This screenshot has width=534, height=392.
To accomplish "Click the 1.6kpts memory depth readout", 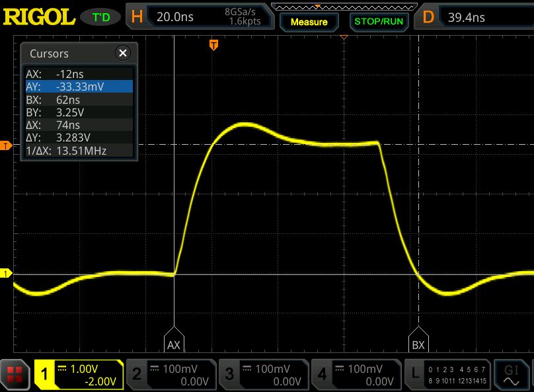I will coord(245,21).
